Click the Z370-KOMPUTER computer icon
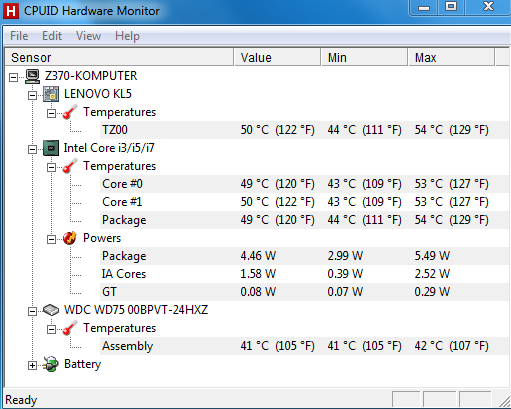Image resolution: width=511 pixels, height=409 pixels. (33, 76)
